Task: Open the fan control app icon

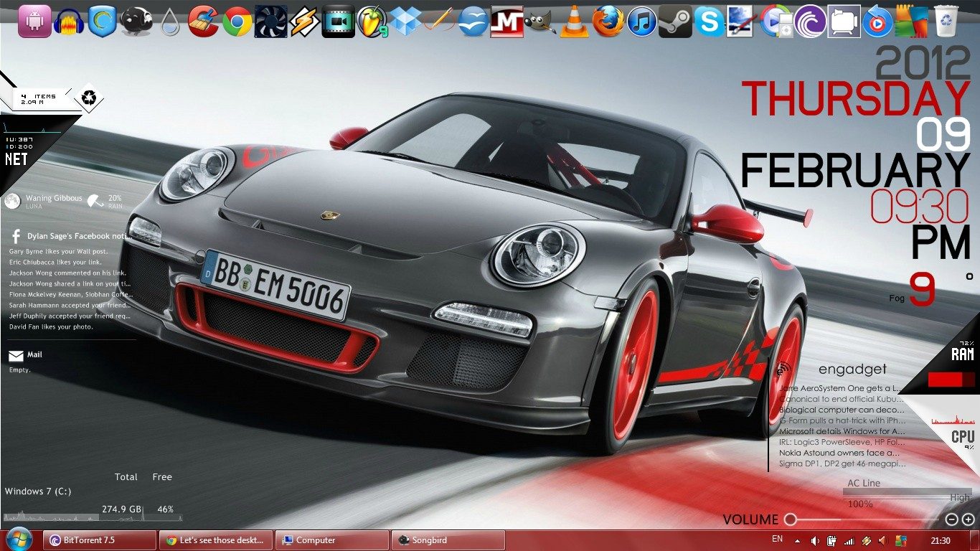Action: pyautogui.click(x=270, y=22)
